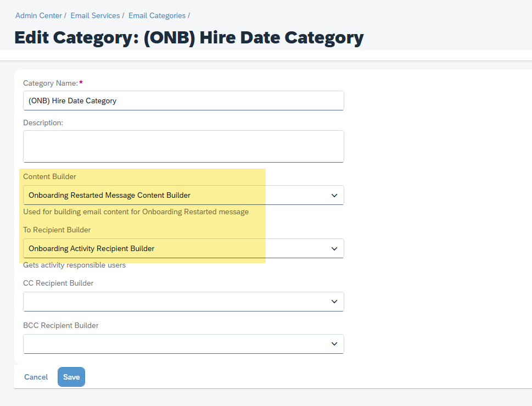Click the Content Builder label
Viewport: 532px width, 406px height.
(x=49, y=176)
